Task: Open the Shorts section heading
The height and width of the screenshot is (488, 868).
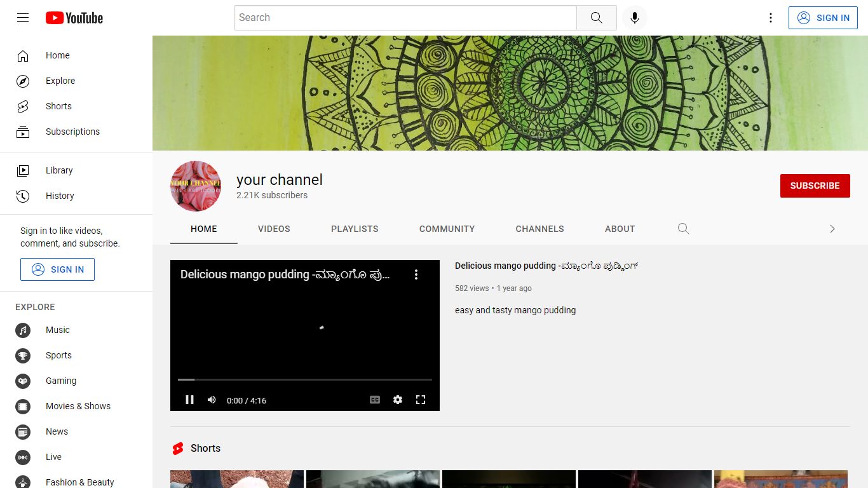Action: (x=205, y=448)
